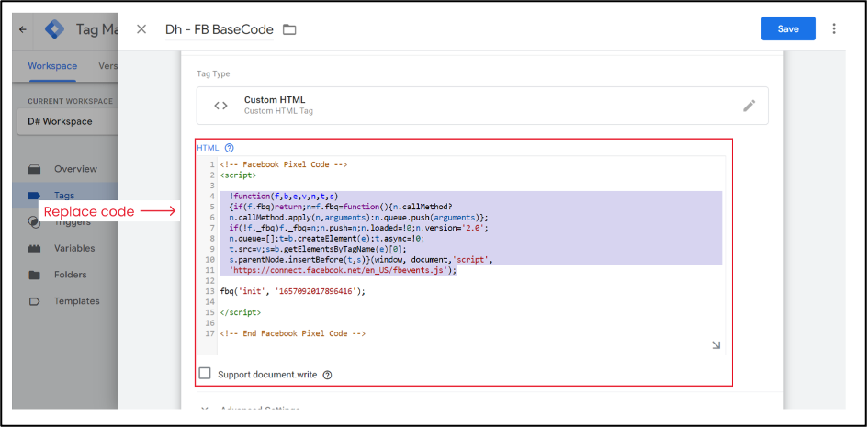This screenshot has width=868, height=428.
Task: Open the three-dot more options menu
Action: point(834,28)
